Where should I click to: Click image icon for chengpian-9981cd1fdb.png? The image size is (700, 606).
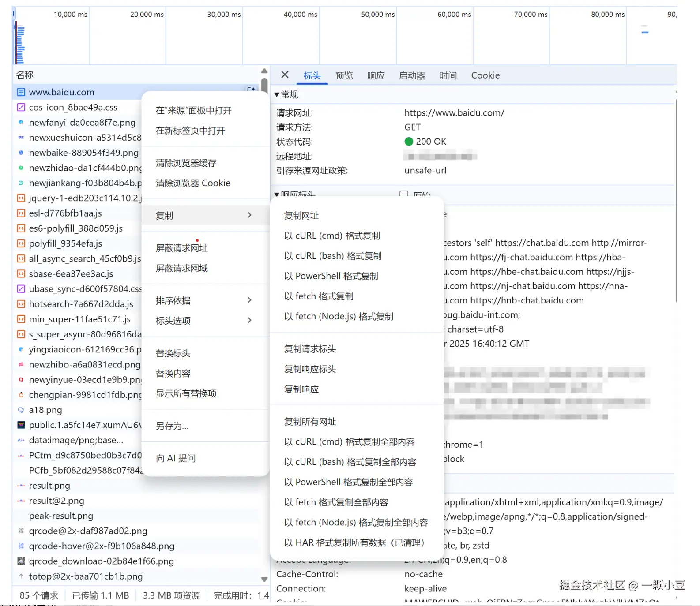(x=21, y=395)
